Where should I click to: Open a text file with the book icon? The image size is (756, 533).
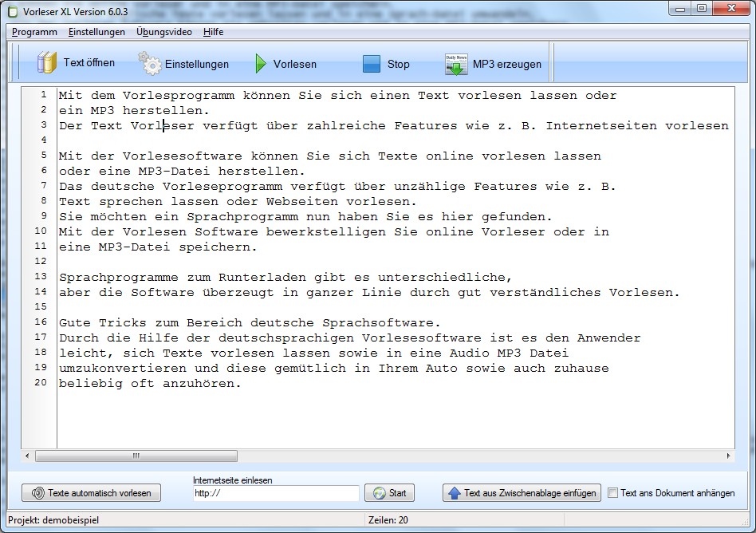(48, 63)
